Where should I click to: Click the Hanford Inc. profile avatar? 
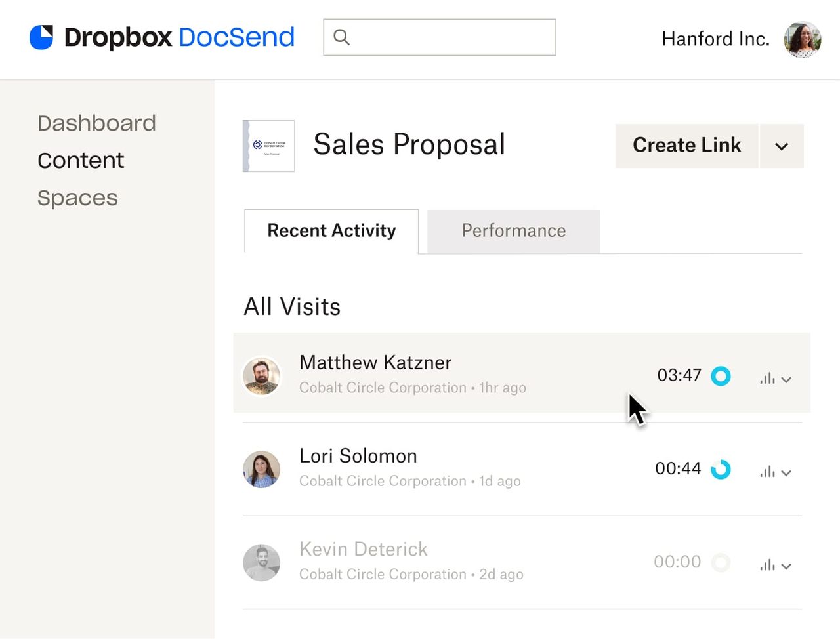tap(802, 39)
